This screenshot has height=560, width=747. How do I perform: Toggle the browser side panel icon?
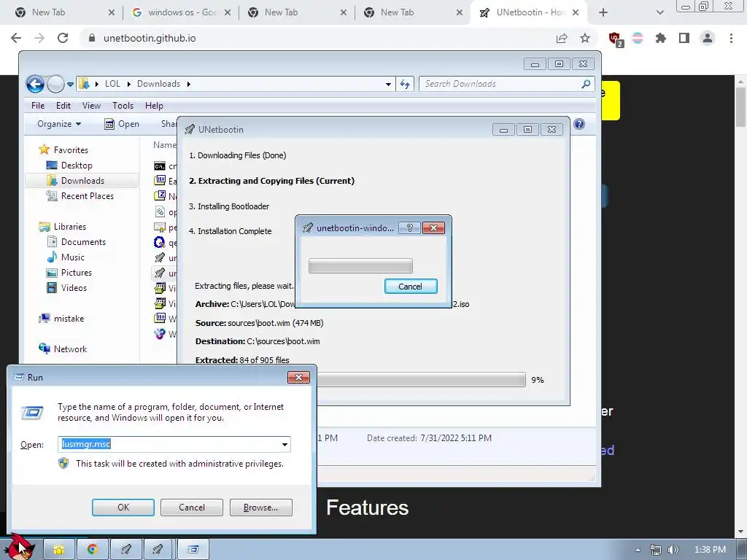point(684,38)
